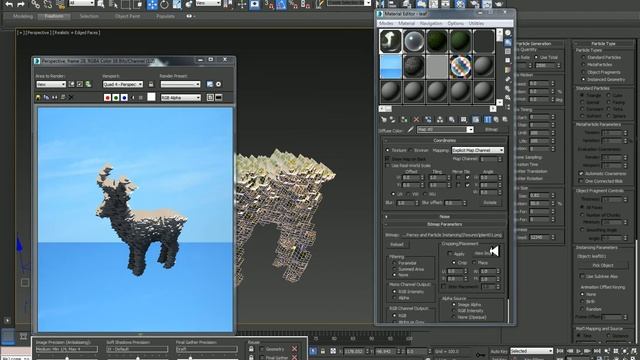Select RGB Intensity under Alpha Source
The height and width of the screenshot is (360, 640).
[x=454, y=311]
